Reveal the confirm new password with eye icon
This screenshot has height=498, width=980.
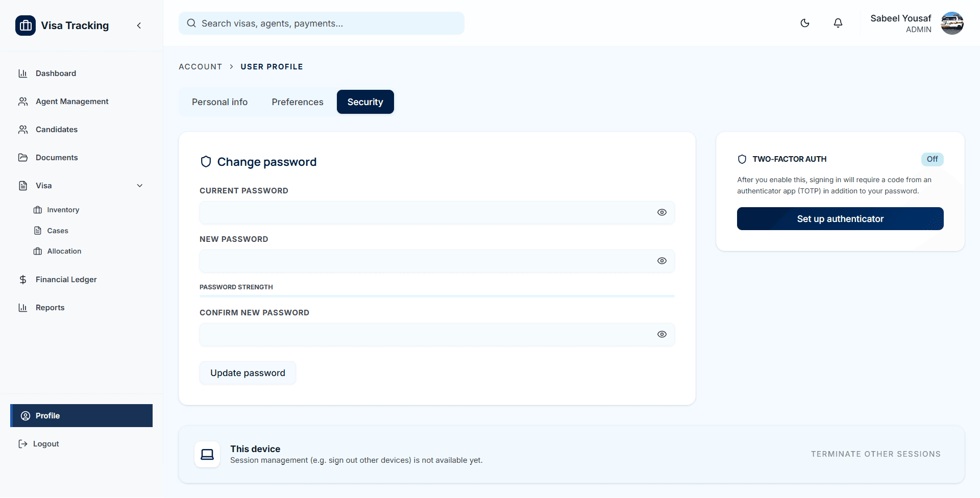pos(662,334)
